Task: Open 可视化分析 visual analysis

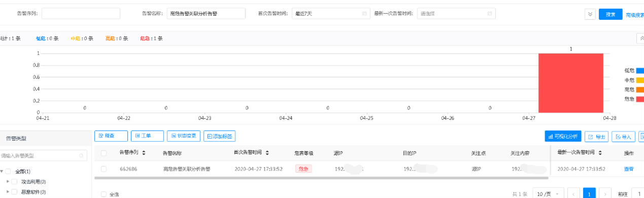Action: click(563, 136)
